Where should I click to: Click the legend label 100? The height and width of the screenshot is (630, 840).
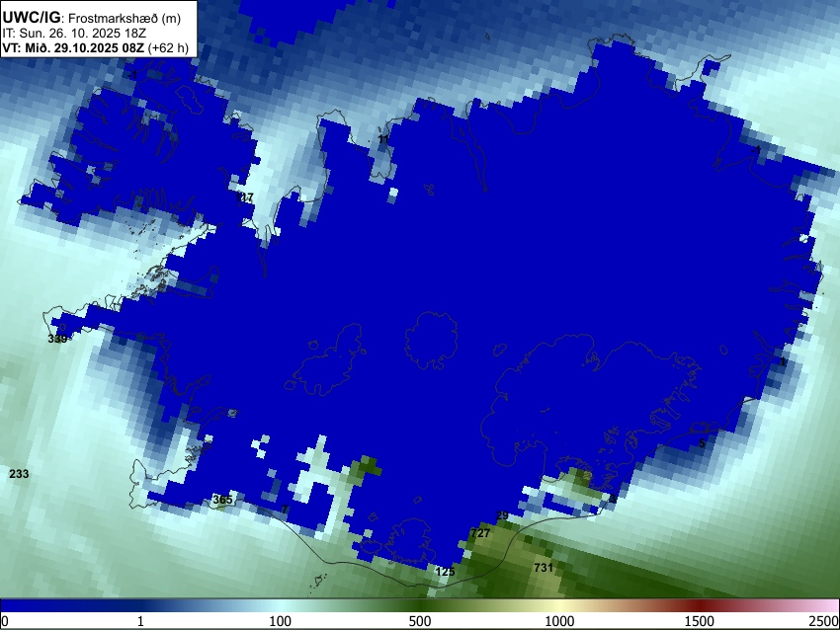point(280,621)
